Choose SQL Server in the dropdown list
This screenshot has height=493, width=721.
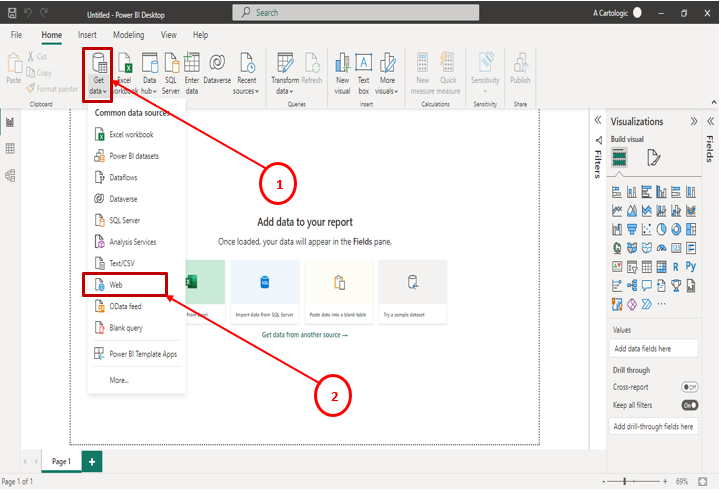click(x=137, y=220)
